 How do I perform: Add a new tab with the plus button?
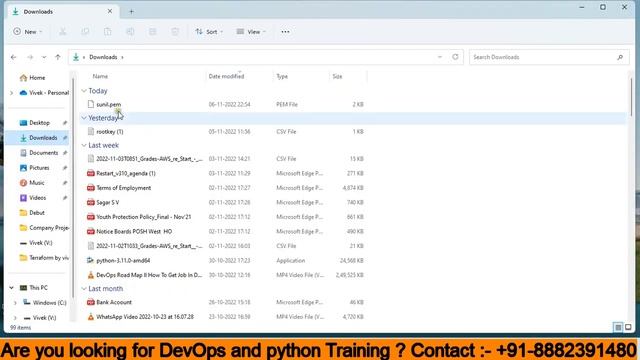(131, 11)
